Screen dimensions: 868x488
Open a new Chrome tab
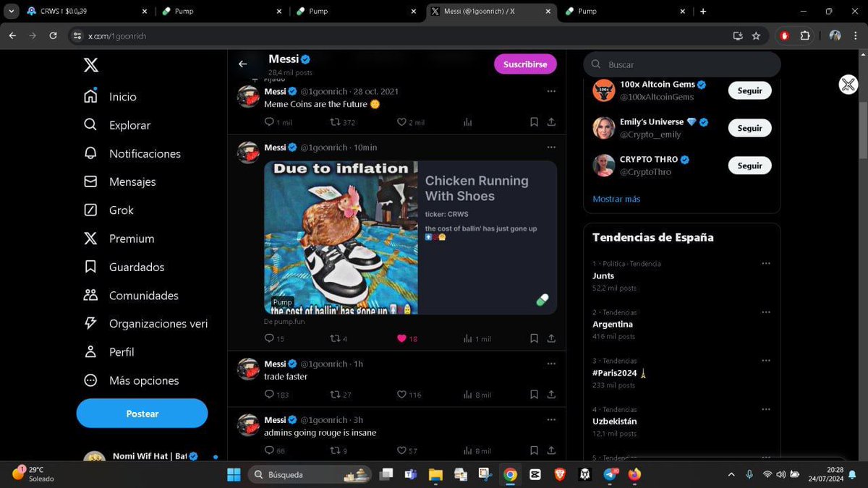click(x=703, y=11)
